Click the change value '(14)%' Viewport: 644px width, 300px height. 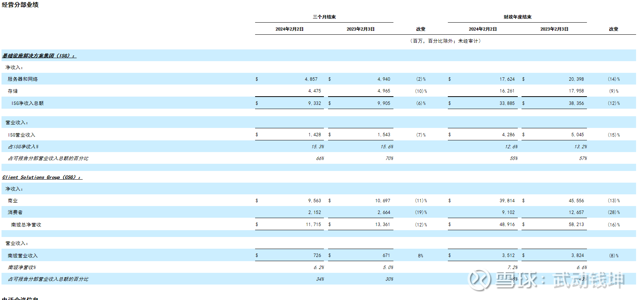tap(614, 79)
